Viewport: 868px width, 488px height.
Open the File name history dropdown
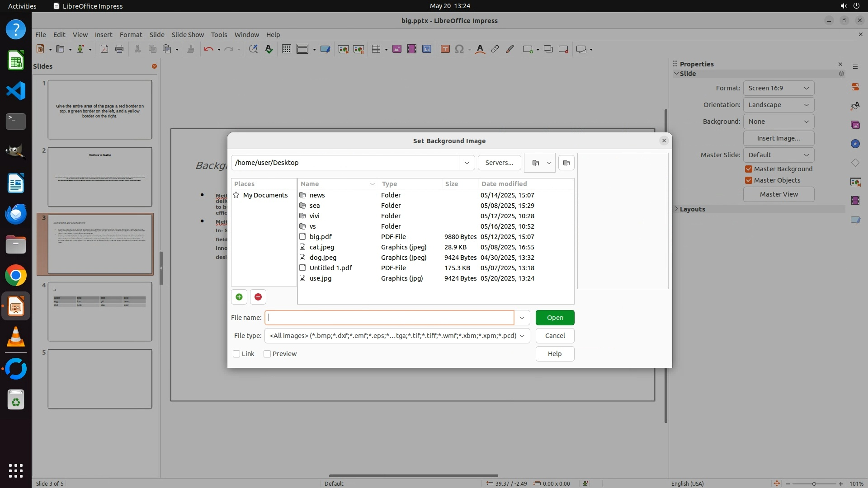(x=522, y=318)
